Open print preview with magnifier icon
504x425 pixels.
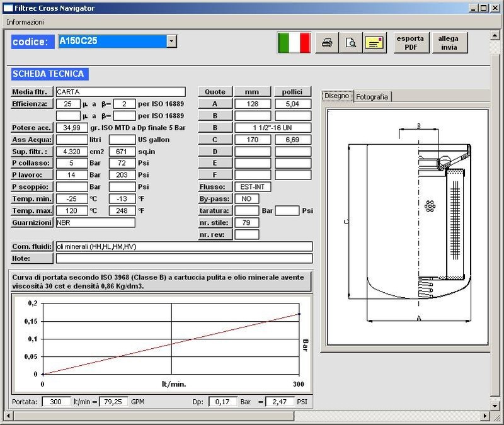pyautogui.click(x=350, y=43)
